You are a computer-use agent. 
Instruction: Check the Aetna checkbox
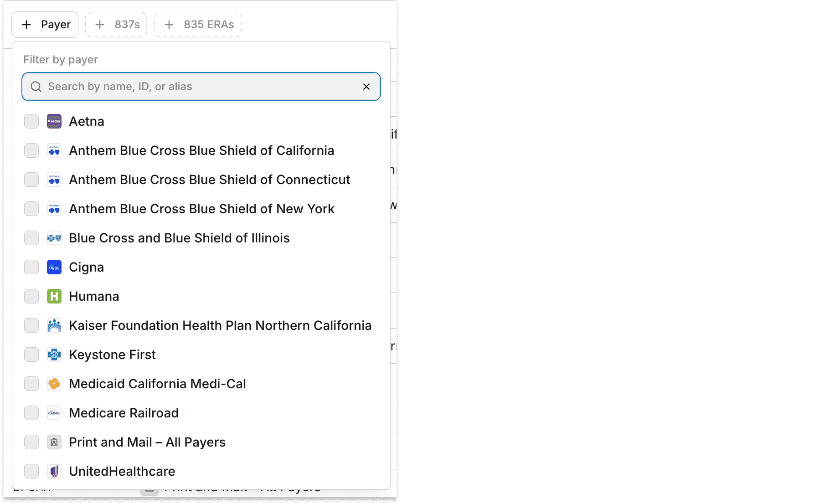[x=31, y=121]
